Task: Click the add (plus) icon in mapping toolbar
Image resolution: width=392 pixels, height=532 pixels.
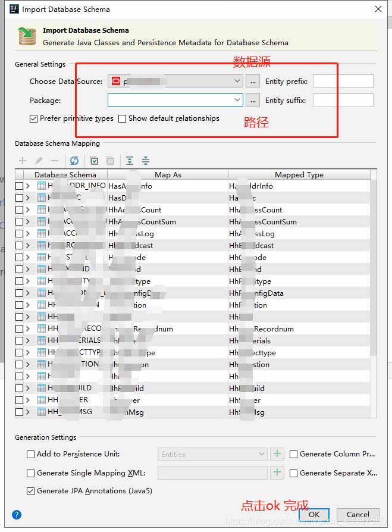Action: 23,161
